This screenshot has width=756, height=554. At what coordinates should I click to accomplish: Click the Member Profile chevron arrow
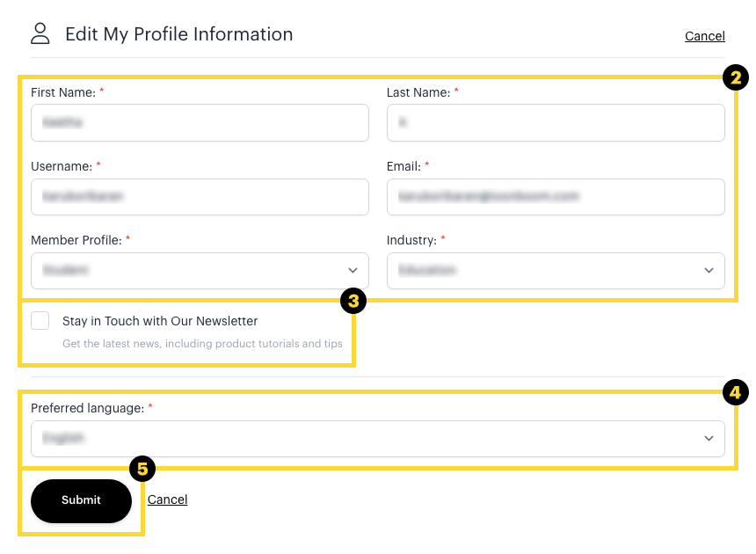coord(353,271)
